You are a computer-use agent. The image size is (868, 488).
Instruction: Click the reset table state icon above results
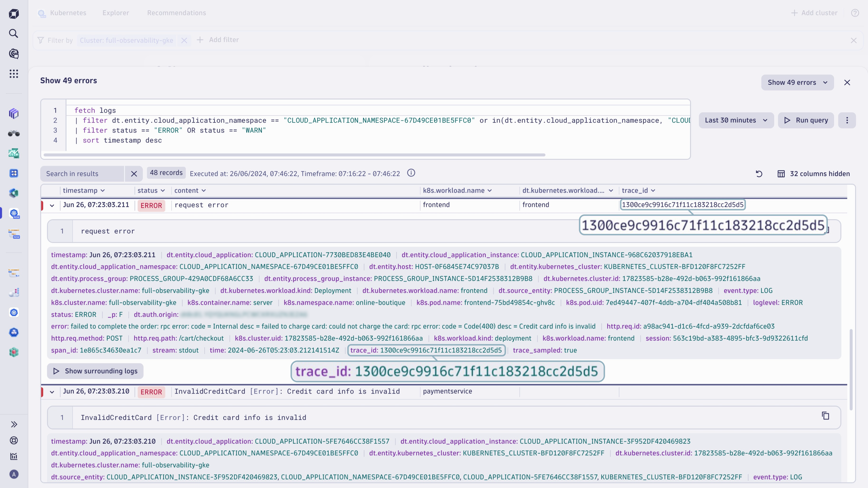click(758, 173)
